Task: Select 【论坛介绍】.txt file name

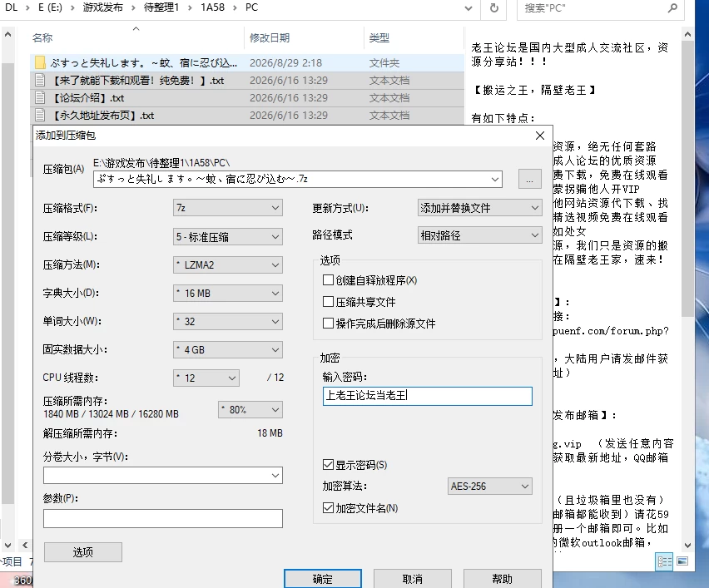Action: tap(87, 98)
